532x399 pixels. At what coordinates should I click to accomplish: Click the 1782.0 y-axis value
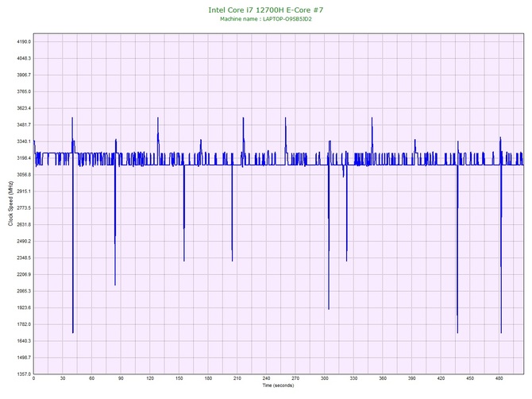(24, 324)
